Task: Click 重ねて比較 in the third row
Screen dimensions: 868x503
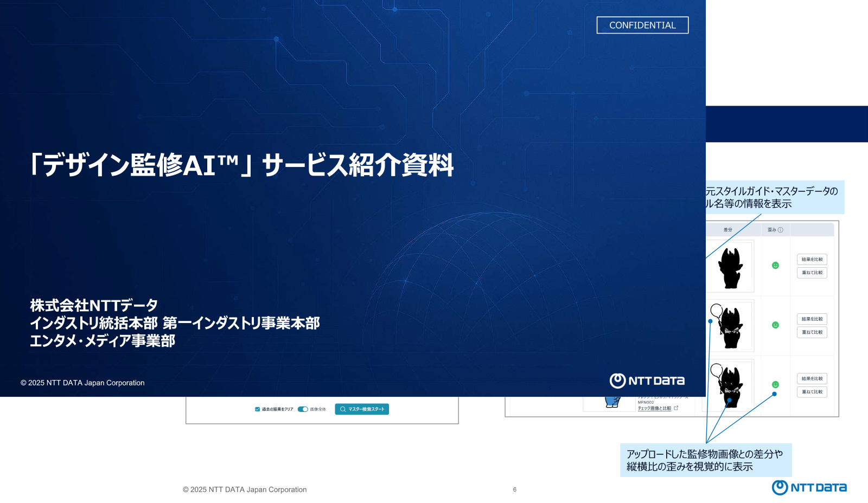Action: [812, 392]
